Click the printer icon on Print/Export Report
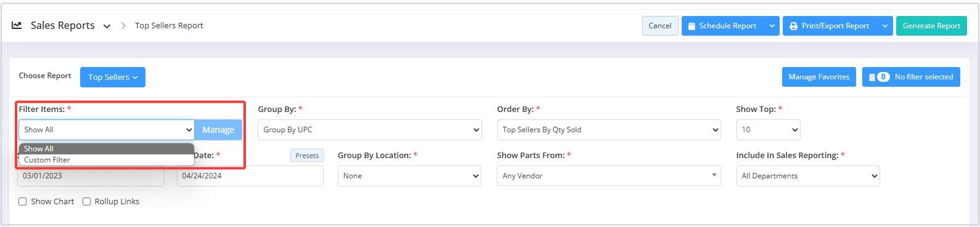Viewport: 980px width, 227px height. [x=793, y=26]
